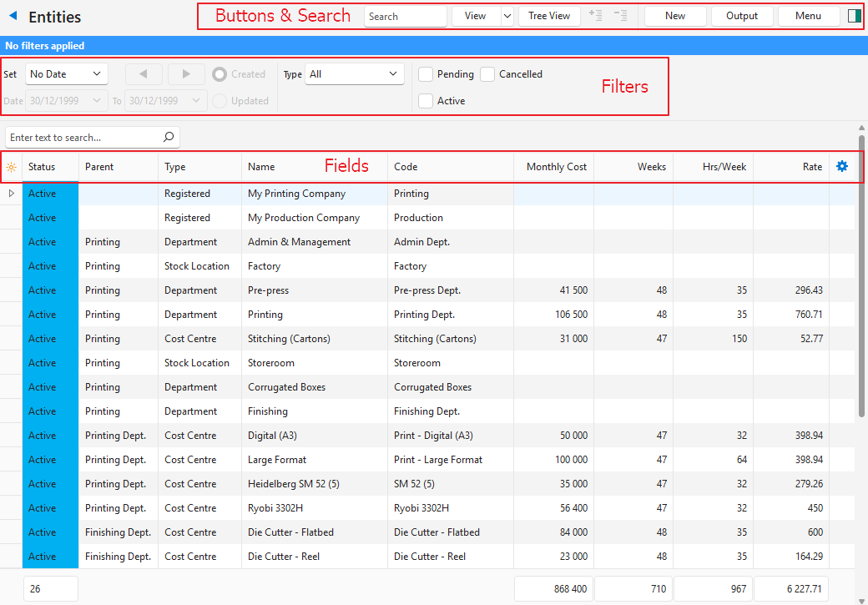This screenshot has height=605, width=868.
Task: Click the New button
Action: click(675, 16)
